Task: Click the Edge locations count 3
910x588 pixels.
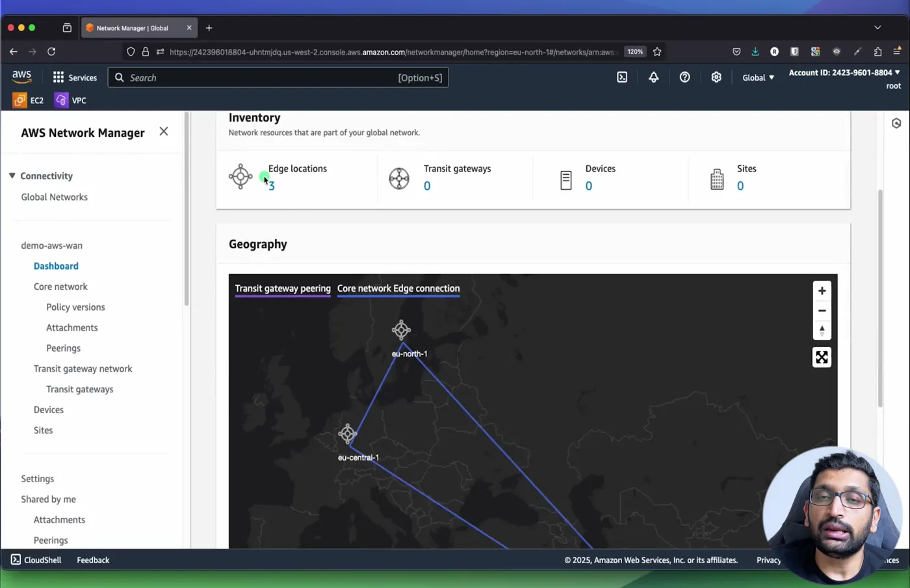Action: click(272, 186)
